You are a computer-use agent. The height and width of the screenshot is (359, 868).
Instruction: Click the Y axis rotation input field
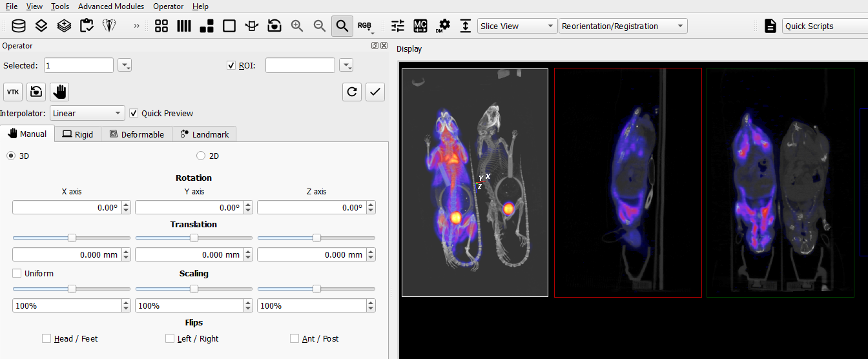(x=187, y=208)
